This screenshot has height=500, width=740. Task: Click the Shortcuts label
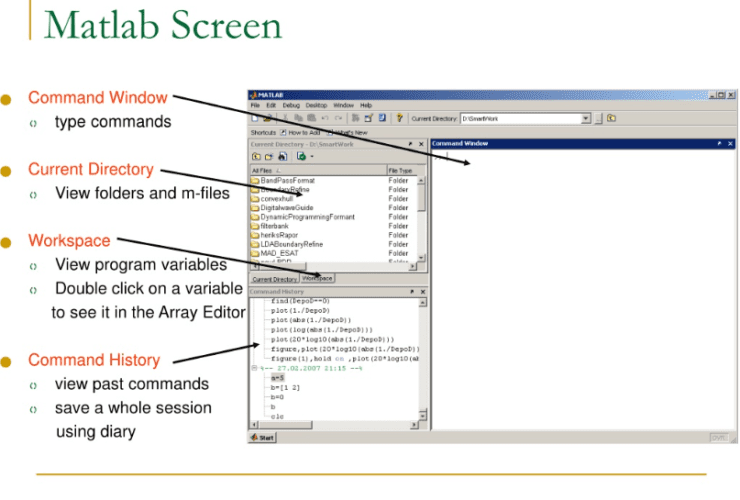[263, 133]
